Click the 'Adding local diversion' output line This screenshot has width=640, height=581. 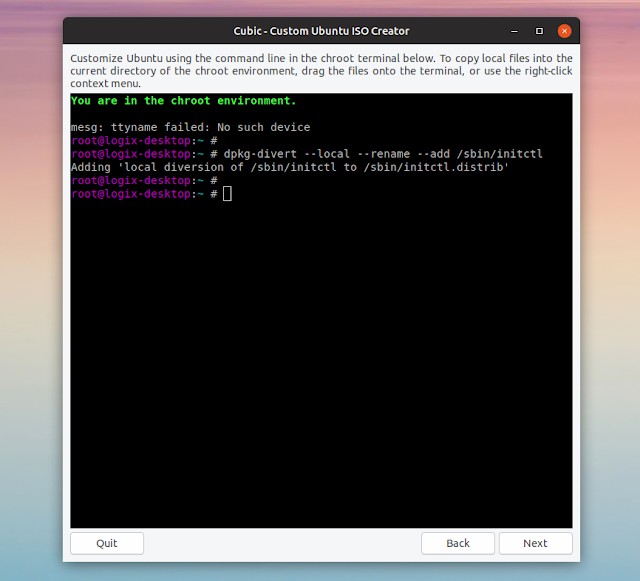290,167
